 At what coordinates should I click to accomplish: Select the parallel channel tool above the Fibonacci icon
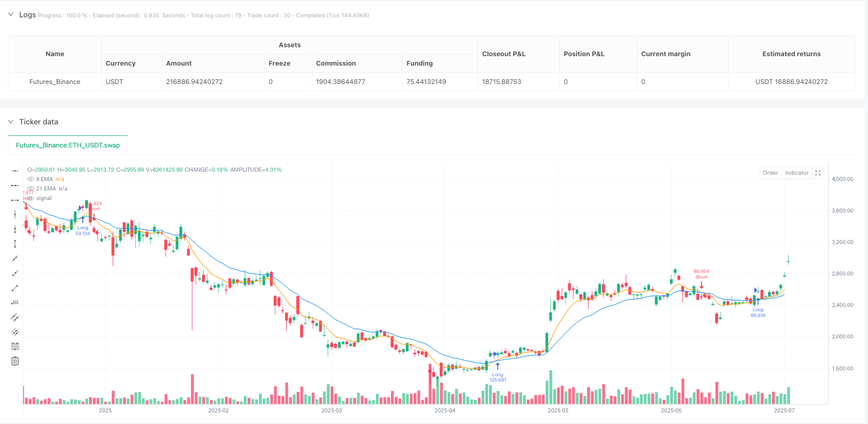click(15, 332)
